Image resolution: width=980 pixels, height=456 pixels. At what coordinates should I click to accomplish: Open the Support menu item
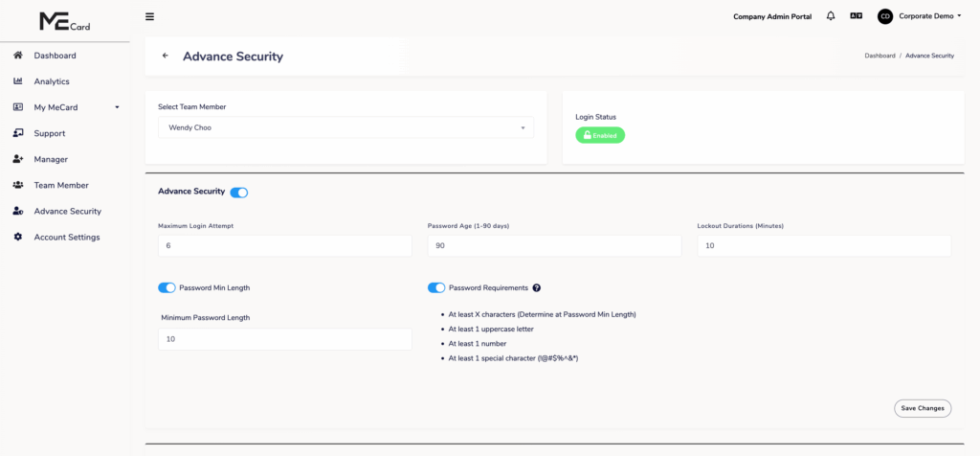point(49,133)
